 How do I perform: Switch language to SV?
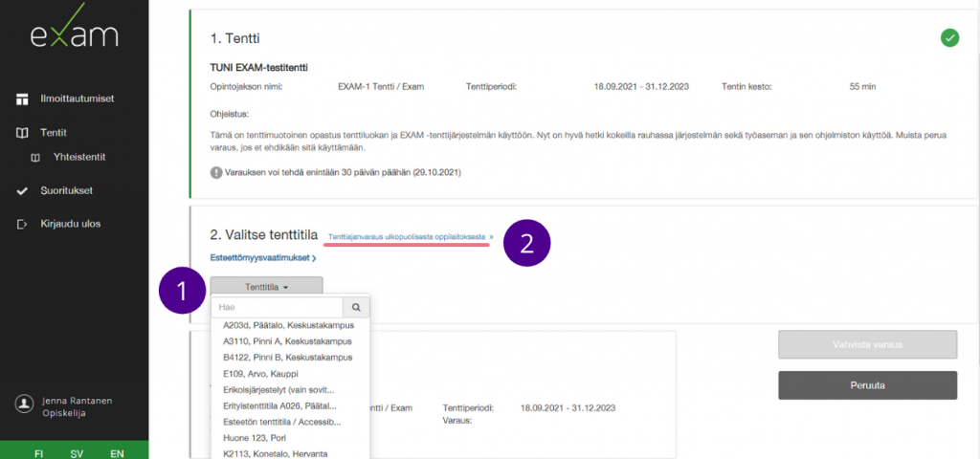(x=77, y=452)
